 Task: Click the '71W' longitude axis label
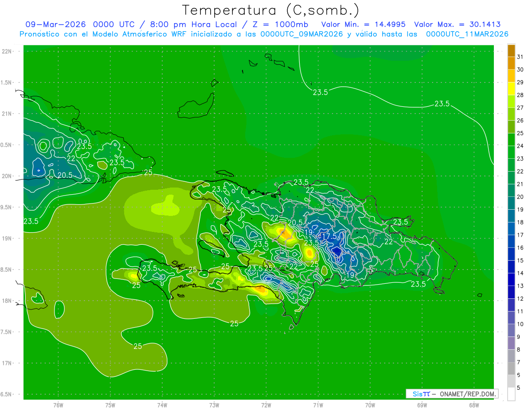[318, 405]
